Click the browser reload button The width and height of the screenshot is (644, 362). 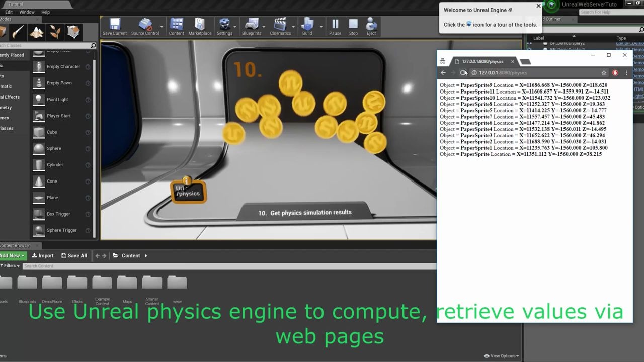click(x=463, y=73)
